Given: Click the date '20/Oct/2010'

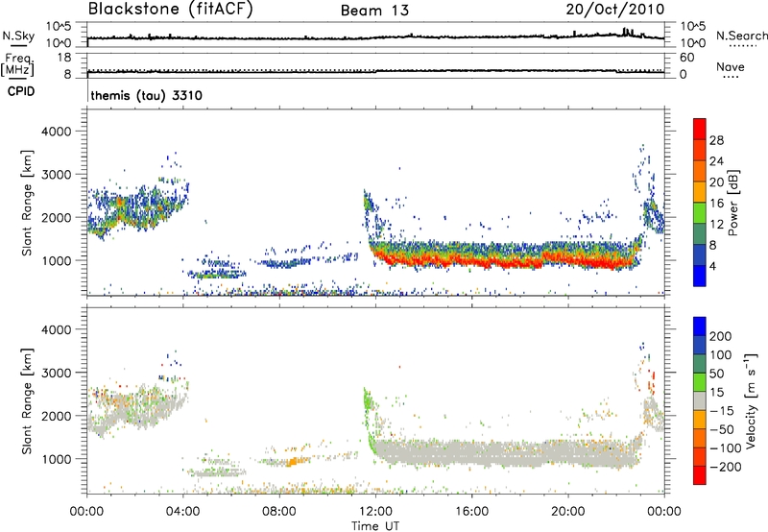Looking at the screenshot, I should (615, 10).
